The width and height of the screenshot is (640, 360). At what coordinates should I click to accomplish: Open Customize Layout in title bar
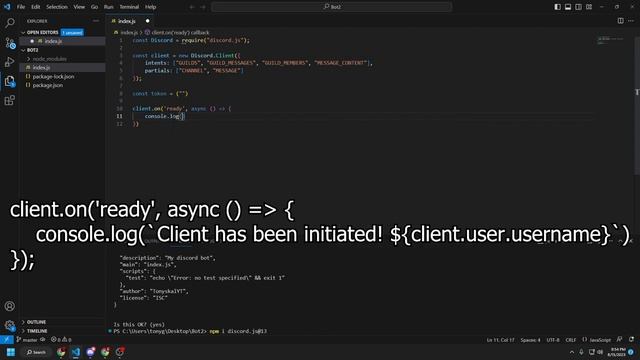pyautogui.click(x=589, y=7)
